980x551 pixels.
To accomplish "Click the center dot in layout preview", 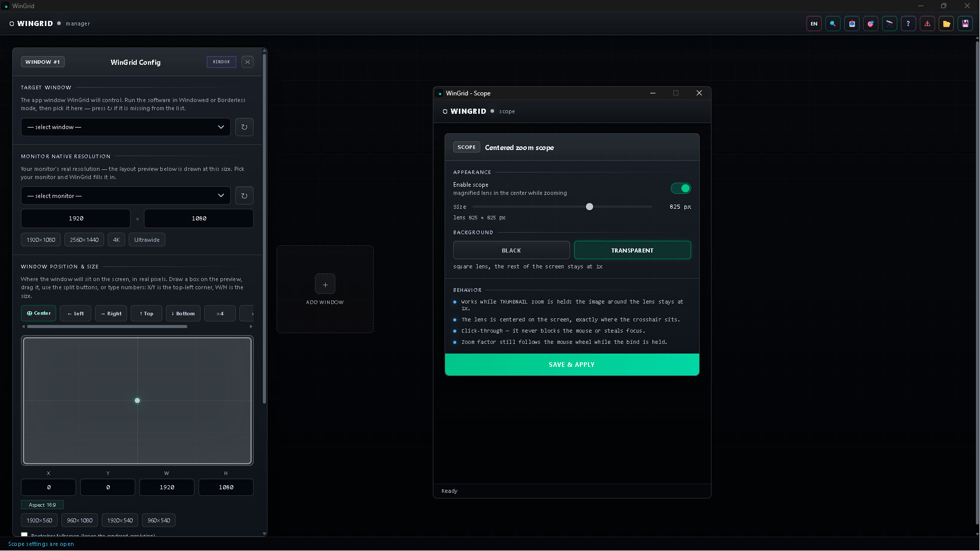I will click(137, 400).
